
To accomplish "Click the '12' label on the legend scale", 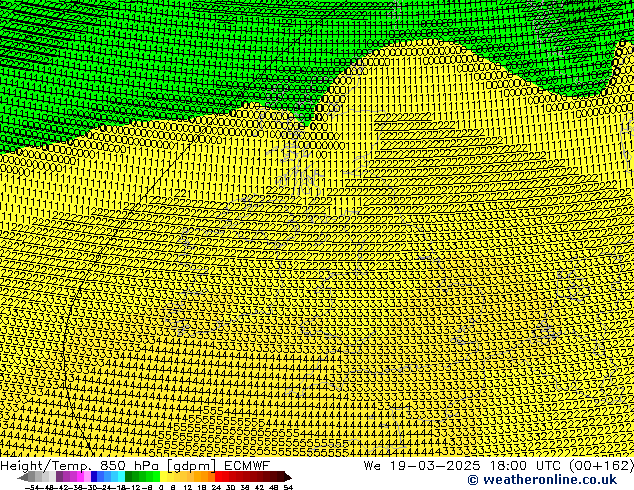I will click(x=187, y=487).
